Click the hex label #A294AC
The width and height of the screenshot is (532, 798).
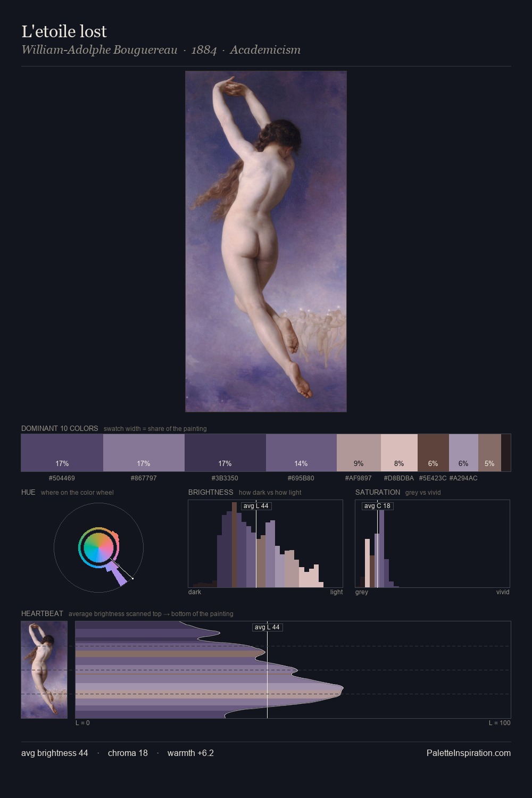coord(463,478)
